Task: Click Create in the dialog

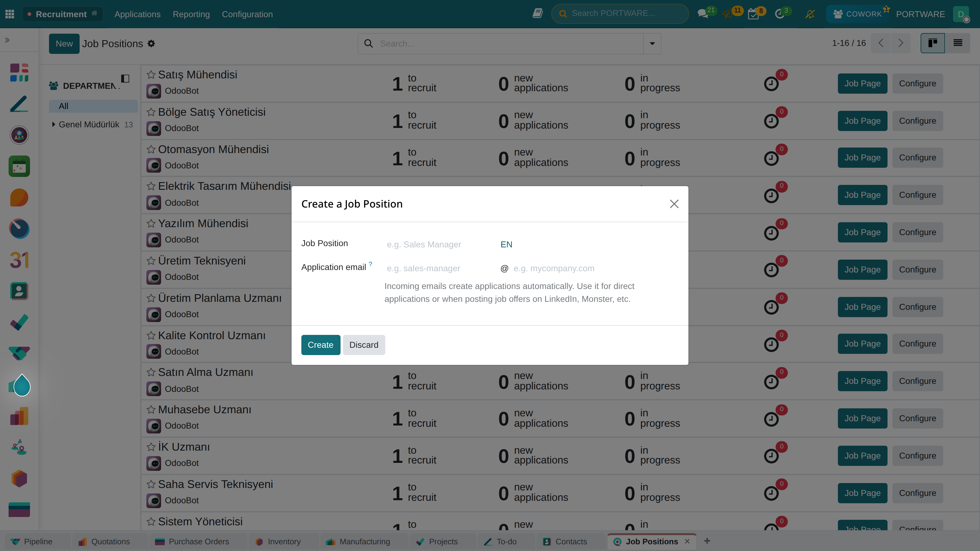Action: point(320,345)
